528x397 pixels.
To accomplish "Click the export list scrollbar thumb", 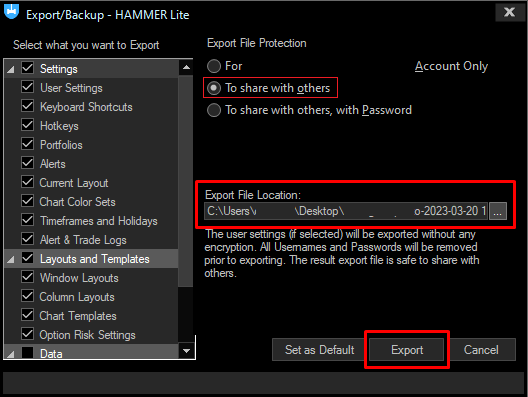I will click(x=185, y=181).
